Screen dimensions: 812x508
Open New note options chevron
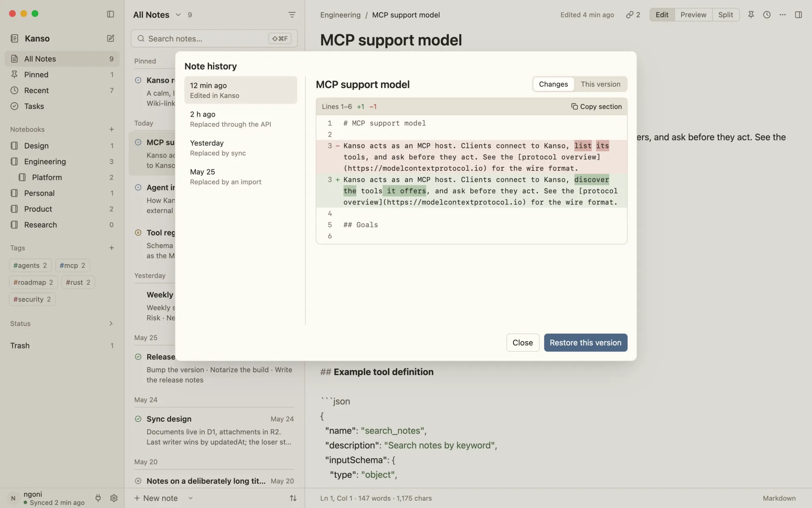190,498
